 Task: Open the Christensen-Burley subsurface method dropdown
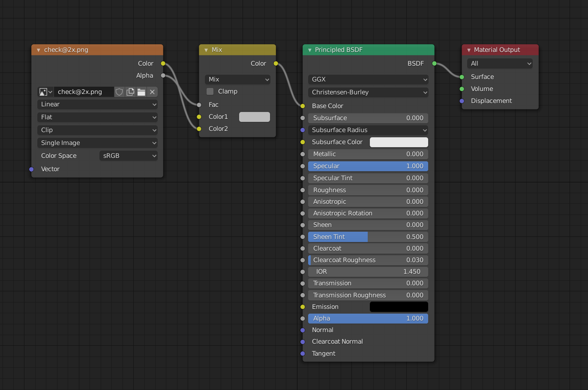tap(368, 92)
